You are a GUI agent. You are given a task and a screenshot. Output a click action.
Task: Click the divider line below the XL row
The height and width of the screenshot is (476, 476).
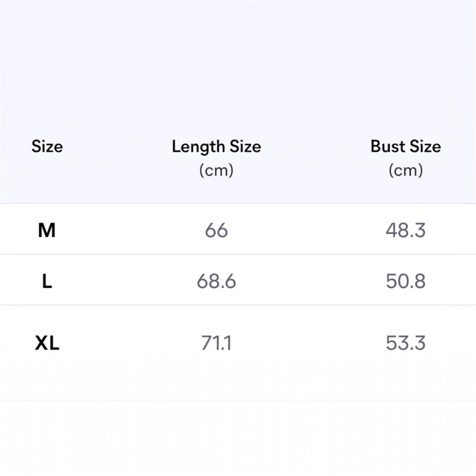(x=238, y=400)
